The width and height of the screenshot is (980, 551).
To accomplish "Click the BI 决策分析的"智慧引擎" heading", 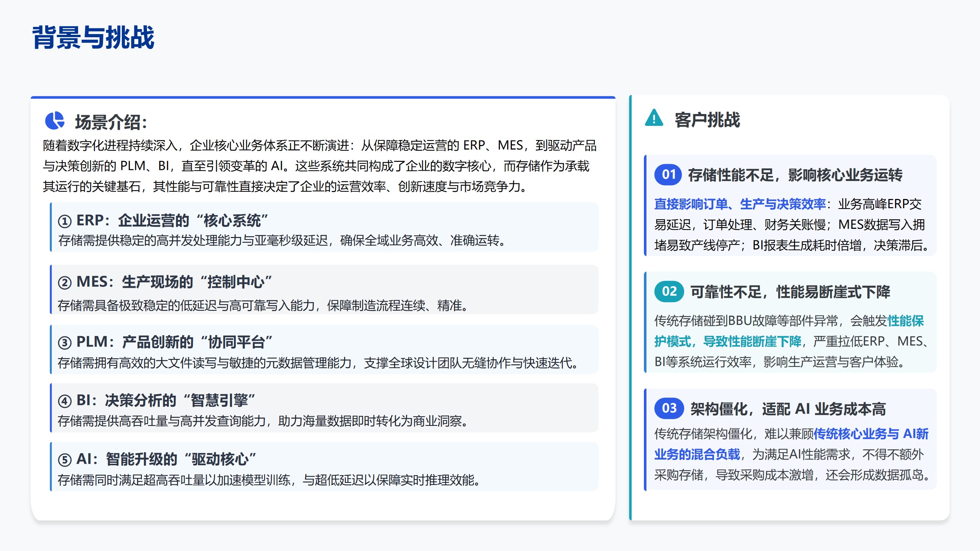I will point(156,400).
